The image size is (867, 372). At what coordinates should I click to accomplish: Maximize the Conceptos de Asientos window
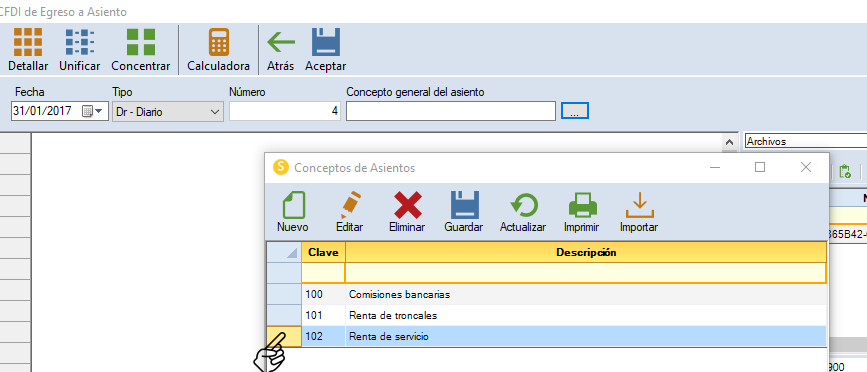point(760,167)
